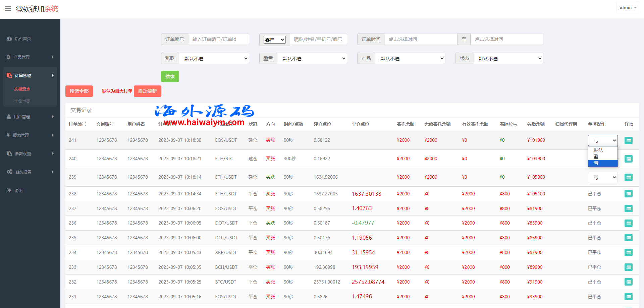Click the 退出 logout icon
This screenshot has width=644, height=308.
click(x=9, y=190)
